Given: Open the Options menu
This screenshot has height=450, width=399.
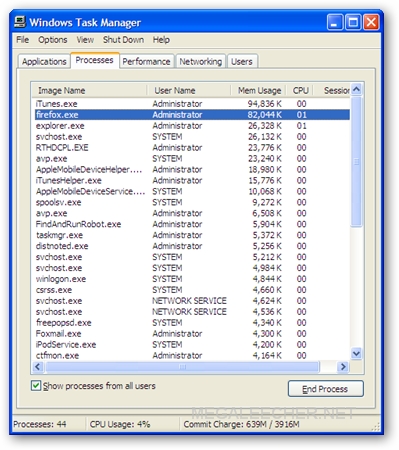Looking at the screenshot, I should tap(53, 40).
